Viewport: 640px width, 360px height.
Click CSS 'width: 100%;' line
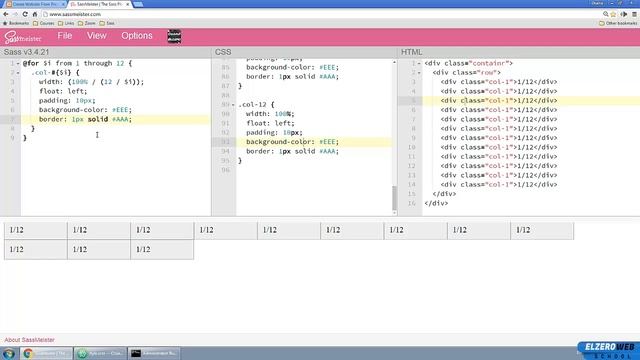(270, 114)
